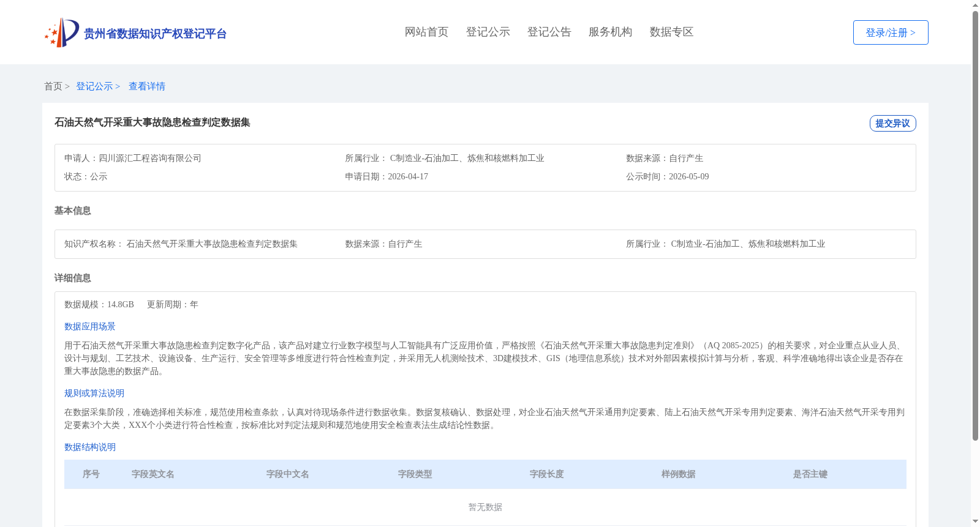The height and width of the screenshot is (527, 980).
Task: Click the 提交异议 button
Action: (892, 123)
